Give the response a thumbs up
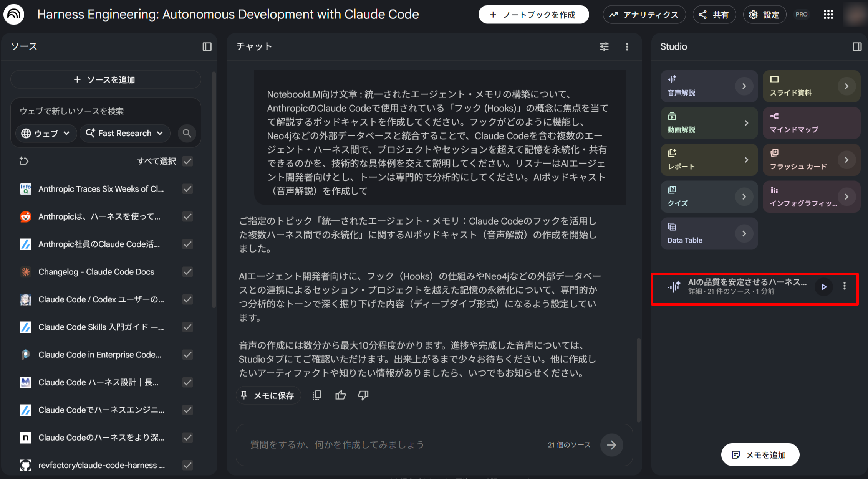This screenshot has height=479, width=868. (x=340, y=395)
